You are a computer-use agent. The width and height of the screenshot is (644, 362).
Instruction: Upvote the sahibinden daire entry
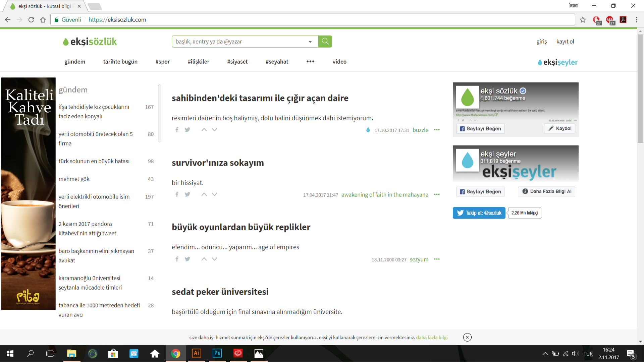(204, 130)
